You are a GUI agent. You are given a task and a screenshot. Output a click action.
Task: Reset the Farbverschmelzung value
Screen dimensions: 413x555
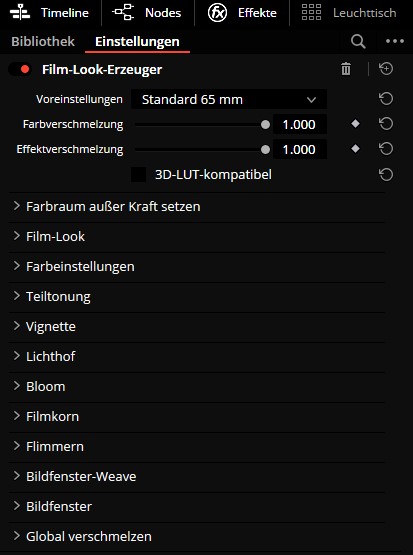click(386, 124)
